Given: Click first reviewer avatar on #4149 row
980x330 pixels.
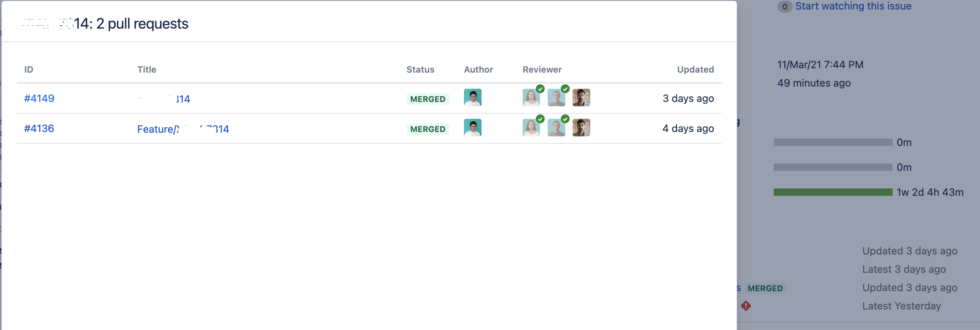Looking at the screenshot, I should pos(531,98).
